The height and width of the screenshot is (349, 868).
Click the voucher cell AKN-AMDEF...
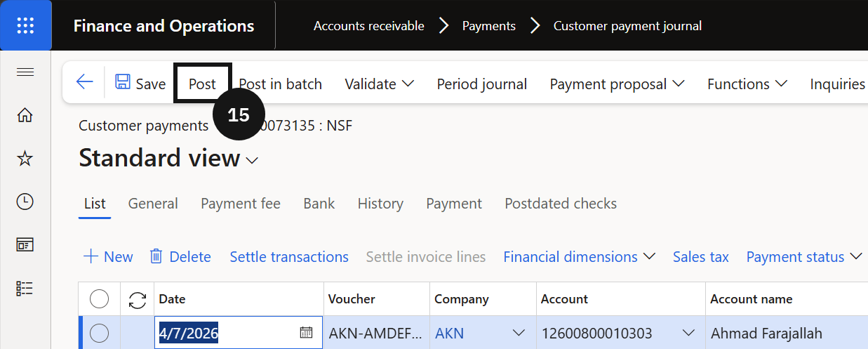(375, 333)
